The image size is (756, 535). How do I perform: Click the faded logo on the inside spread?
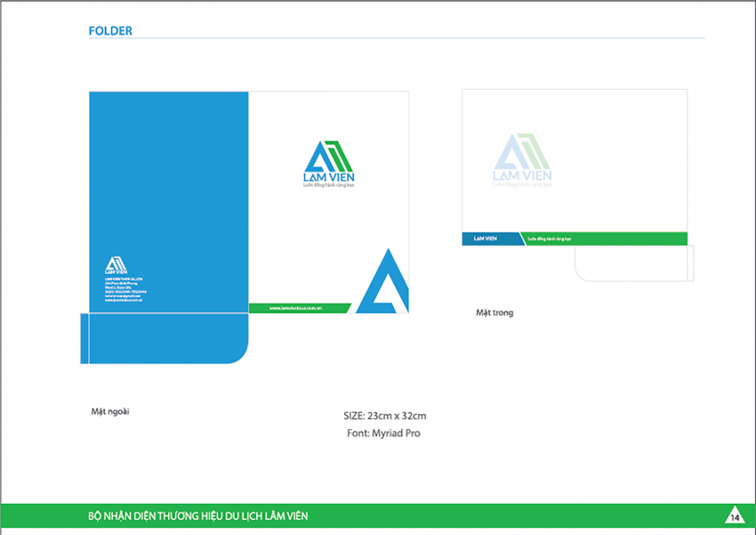(x=522, y=157)
